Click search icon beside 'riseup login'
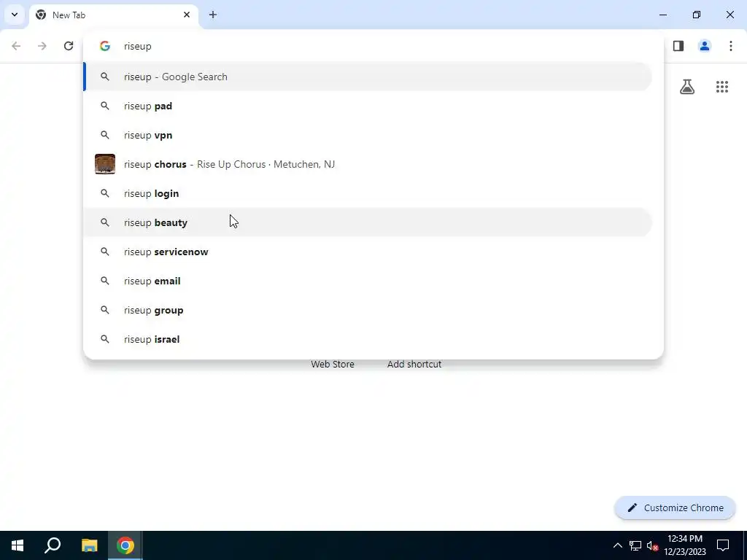The height and width of the screenshot is (560, 747). coord(105,193)
